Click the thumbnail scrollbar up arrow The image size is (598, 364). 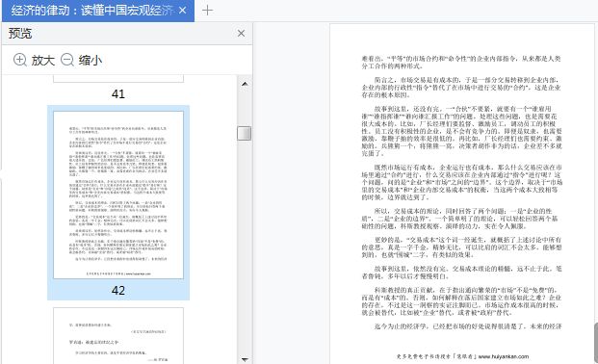245,84
